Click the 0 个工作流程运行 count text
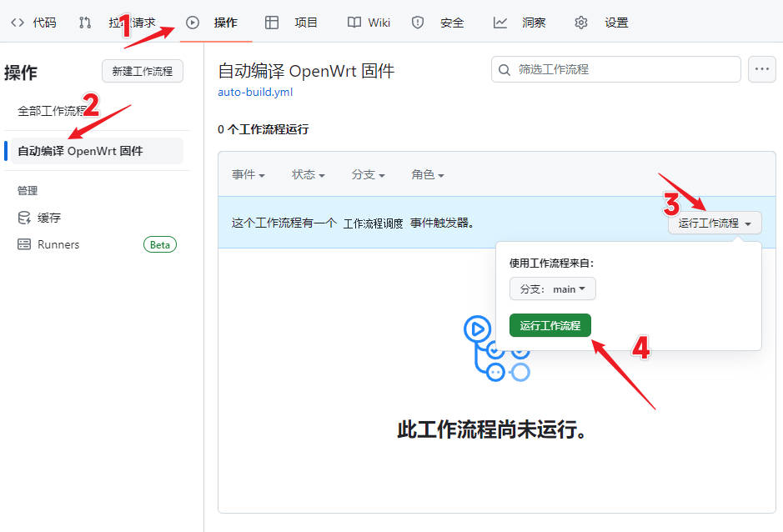 264,129
